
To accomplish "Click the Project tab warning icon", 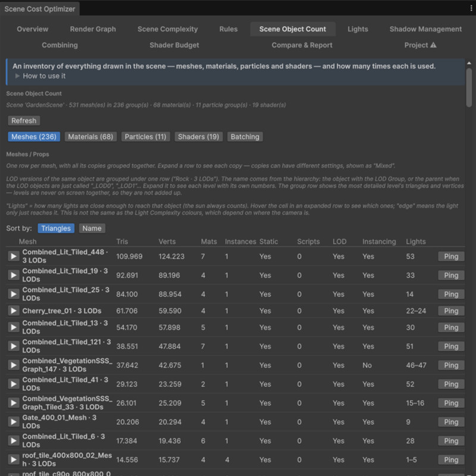I will (x=434, y=45).
